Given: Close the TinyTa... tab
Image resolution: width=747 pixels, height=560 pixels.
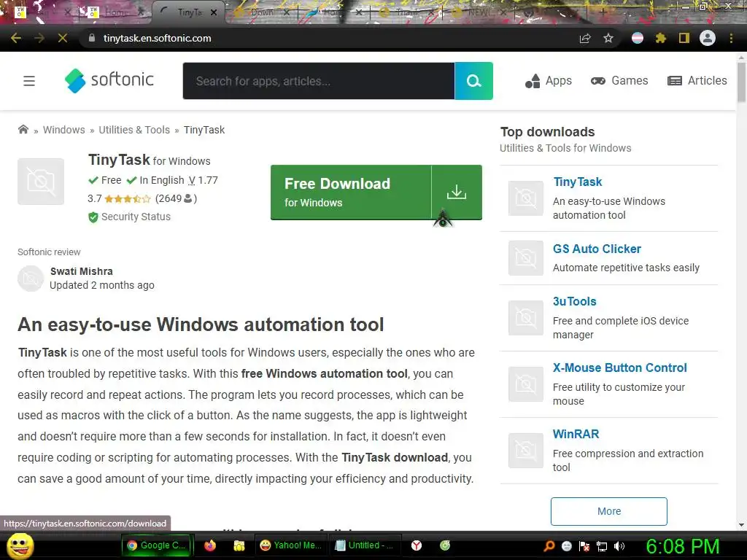Looking at the screenshot, I should [214, 12].
